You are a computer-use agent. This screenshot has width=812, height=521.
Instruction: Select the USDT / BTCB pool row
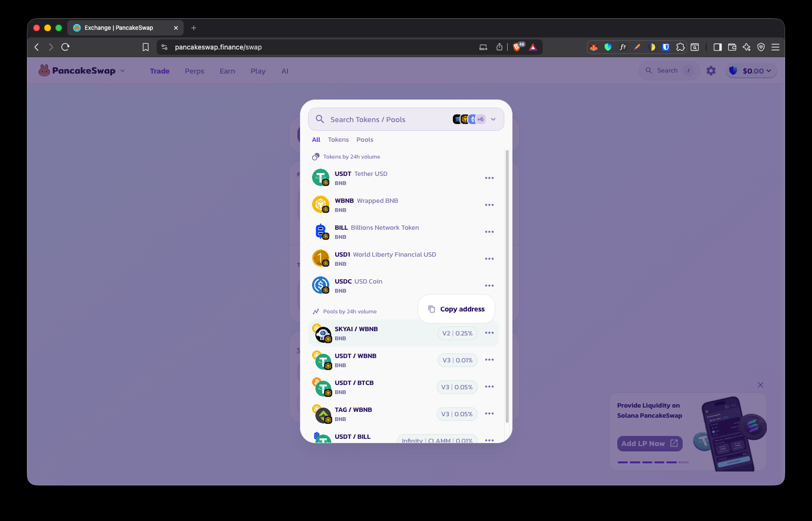(403, 387)
